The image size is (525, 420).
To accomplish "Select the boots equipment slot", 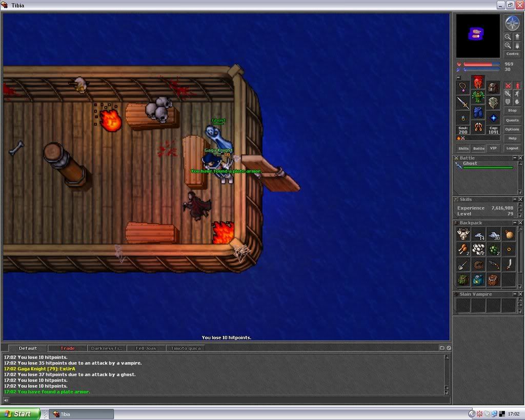I will pyautogui.click(x=478, y=128).
